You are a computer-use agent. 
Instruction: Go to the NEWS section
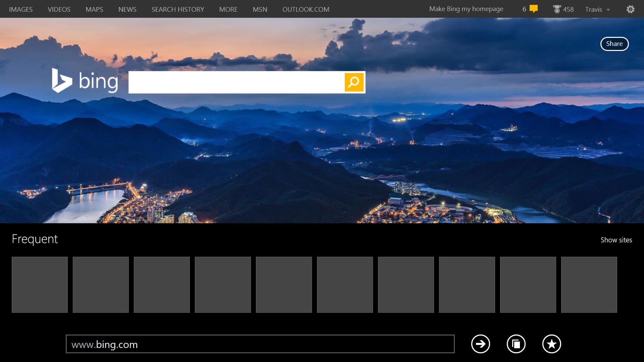pyautogui.click(x=127, y=9)
